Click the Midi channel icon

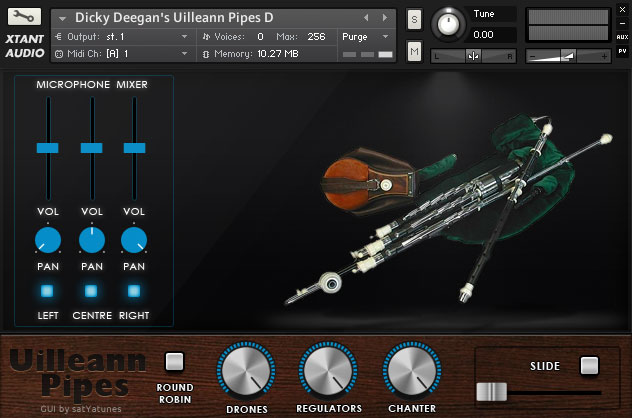pyautogui.click(x=59, y=54)
